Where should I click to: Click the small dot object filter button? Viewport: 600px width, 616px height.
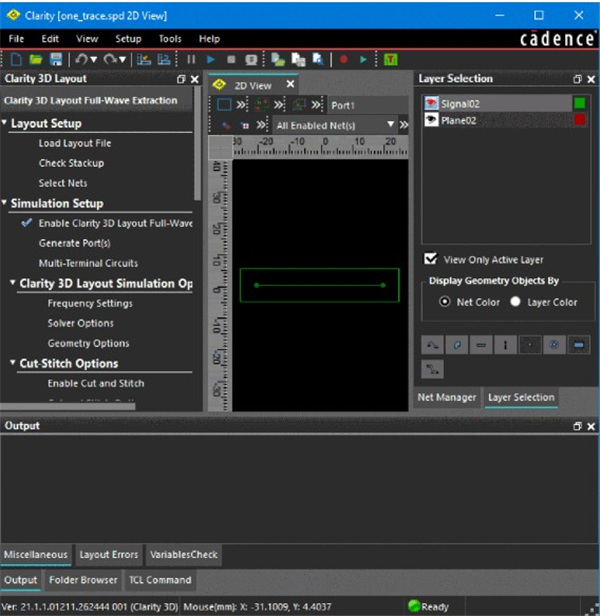(x=530, y=345)
